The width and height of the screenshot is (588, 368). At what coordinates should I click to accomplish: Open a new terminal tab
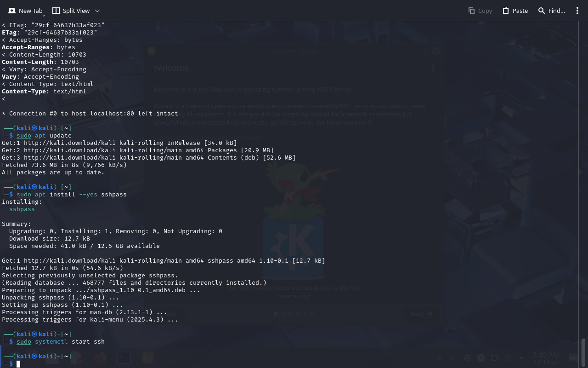coord(25,11)
